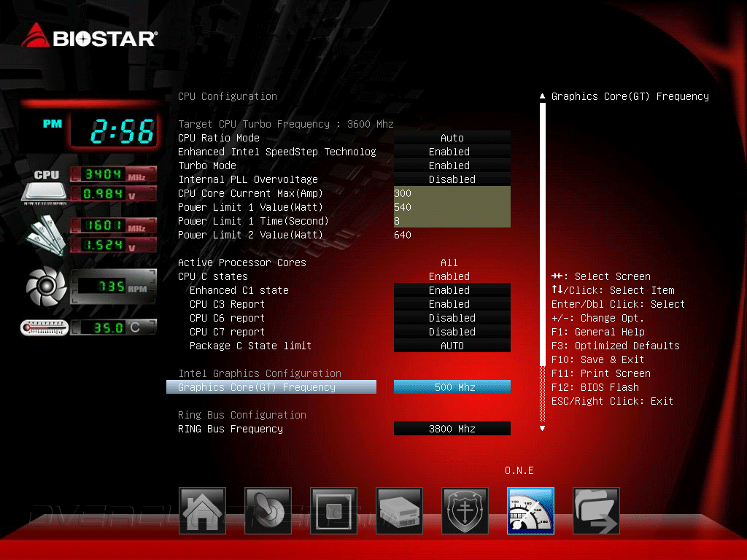Change Turbo Mode Enabled value
The image size is (747, 560).
(x=452, y=166)
